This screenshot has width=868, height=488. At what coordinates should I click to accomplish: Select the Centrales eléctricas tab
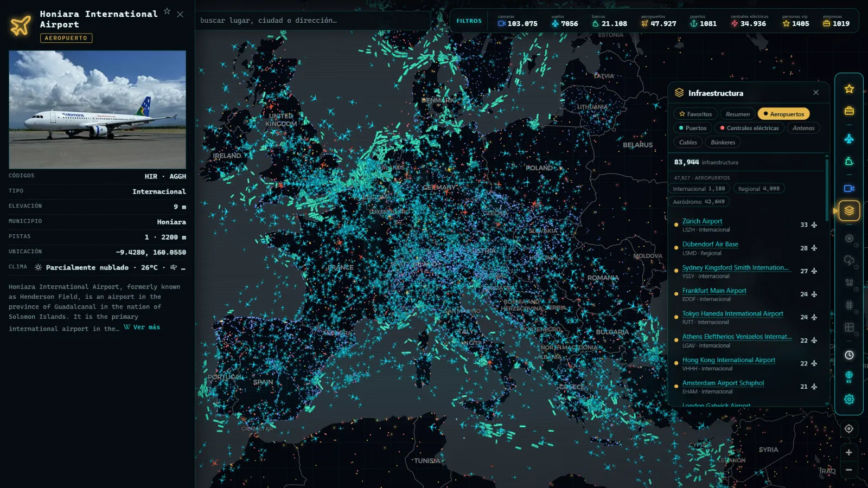pyautogui.click(x=749, y=128)
